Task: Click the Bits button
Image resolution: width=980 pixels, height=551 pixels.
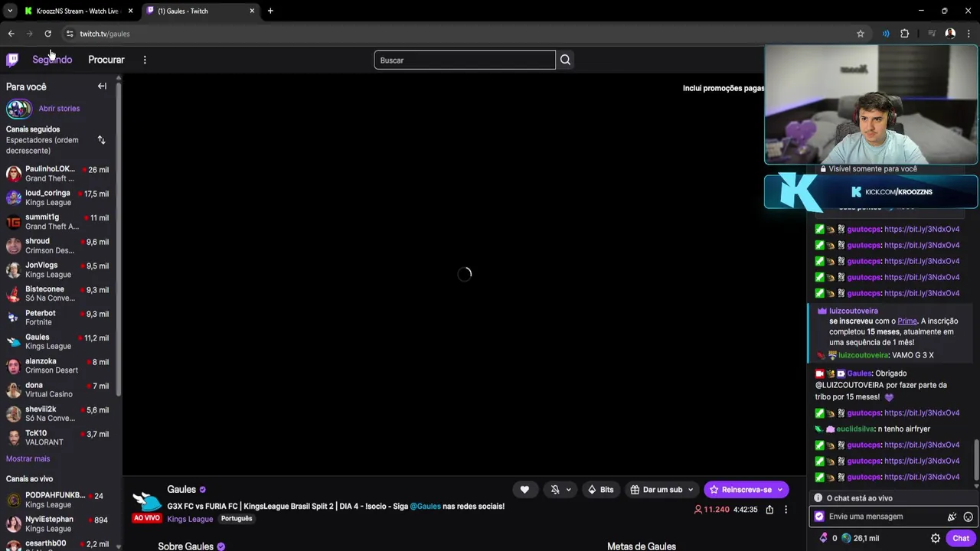Action: point(600,490)
